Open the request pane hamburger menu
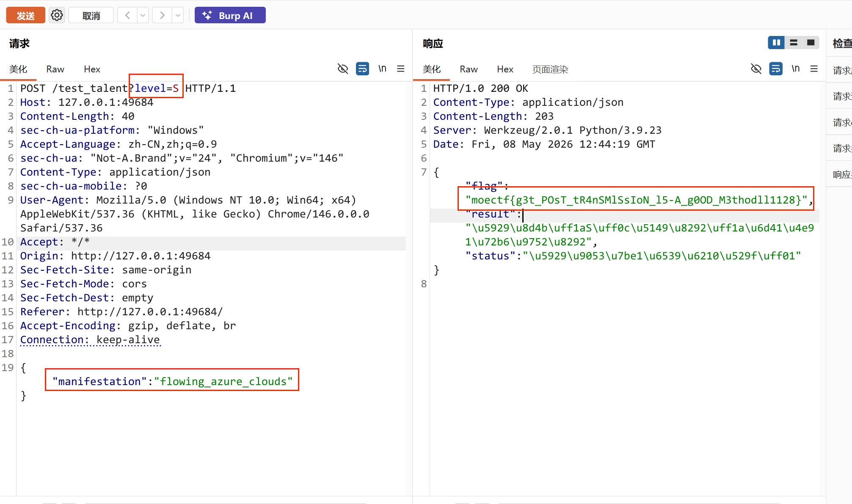The height and width of the screenshot is (504, 852). coord(401,69)
